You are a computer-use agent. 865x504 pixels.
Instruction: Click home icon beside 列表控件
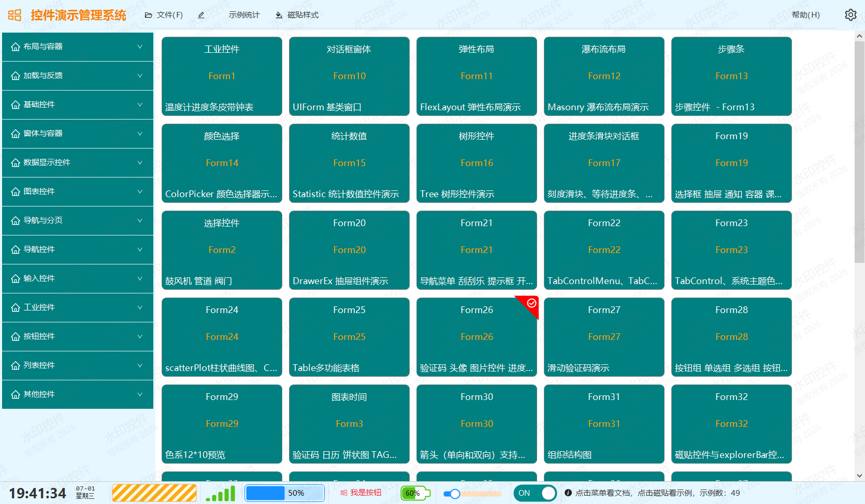pos(16,365)
